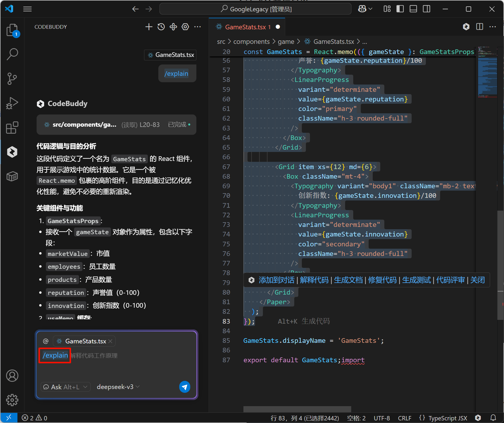
Task: Remove GameStats.tsx from chat context
Action: (110, 341)
